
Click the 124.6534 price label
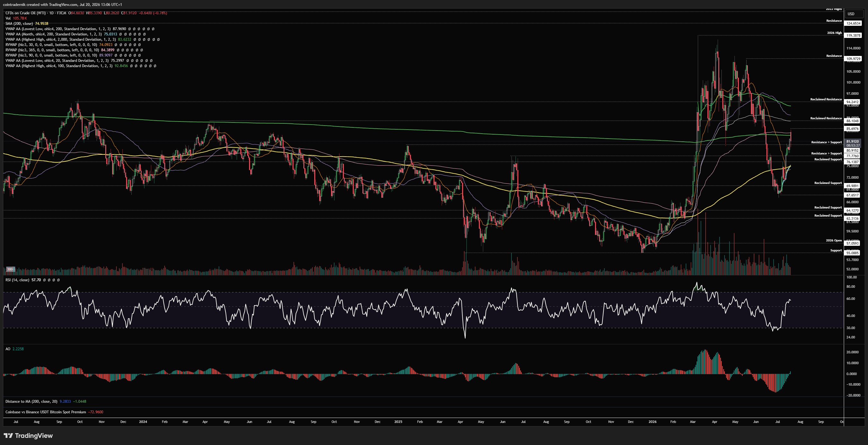pyautogui.click(x=853, y=23)
